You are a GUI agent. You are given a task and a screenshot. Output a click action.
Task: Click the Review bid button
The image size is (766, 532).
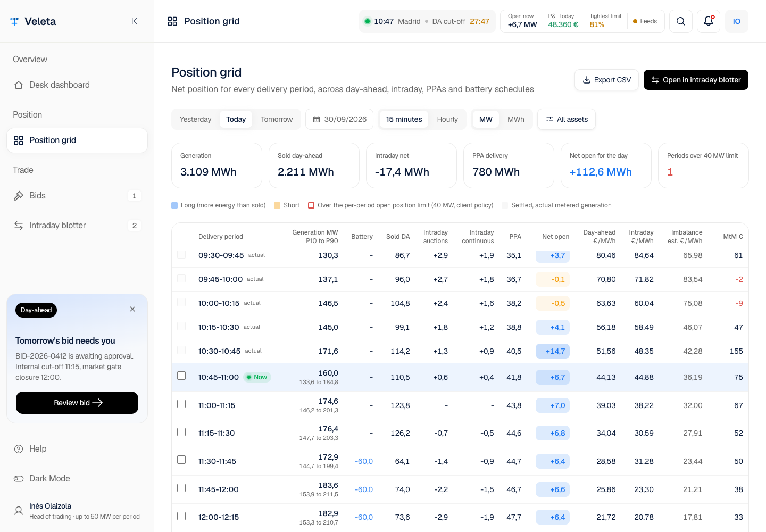pyautogui.click(x=77, y=403)
